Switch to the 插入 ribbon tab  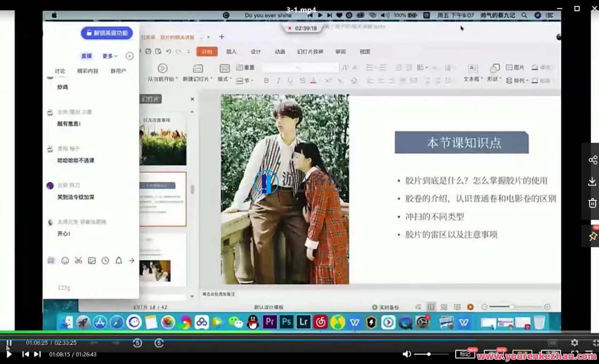pyautogui.click(x=231, y=52)
